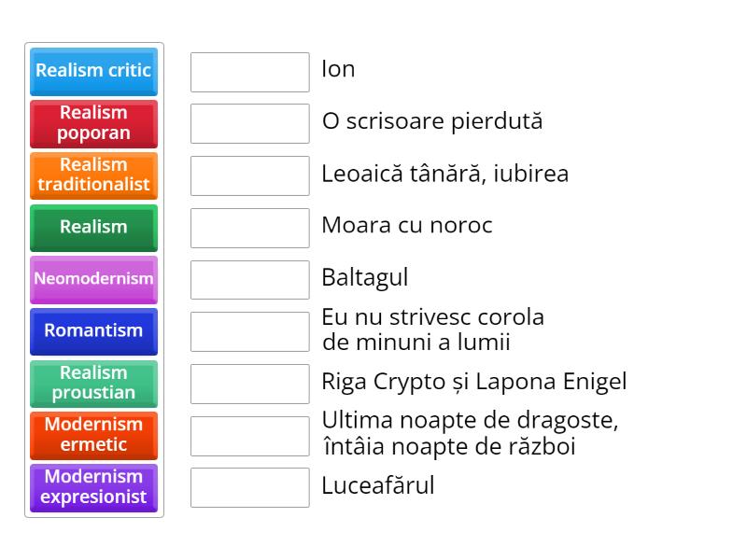The height and width of the screenshot is (560, 747).
Task: Select the Realism proustian tile
Action: (93, 383)
